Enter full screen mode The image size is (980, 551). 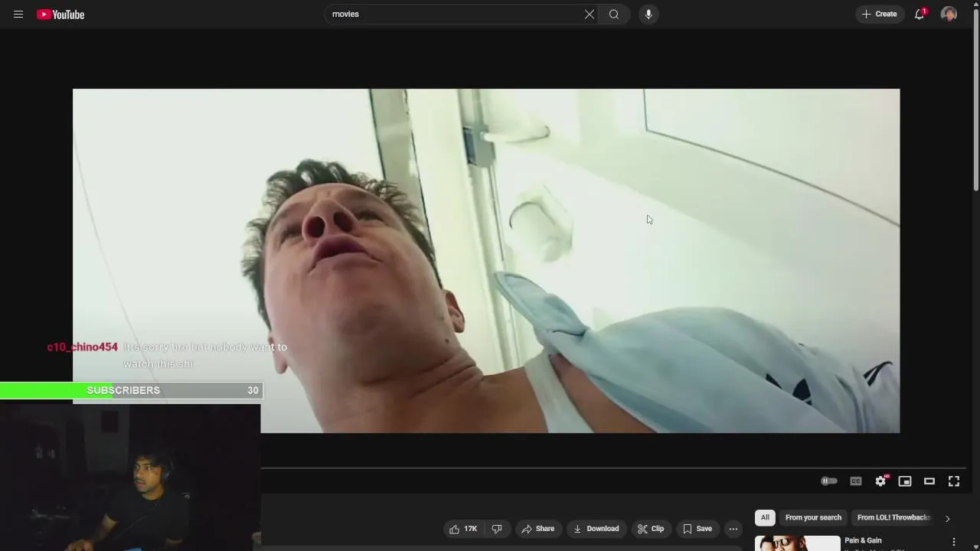pyautogui.click(x=954, y=481)
